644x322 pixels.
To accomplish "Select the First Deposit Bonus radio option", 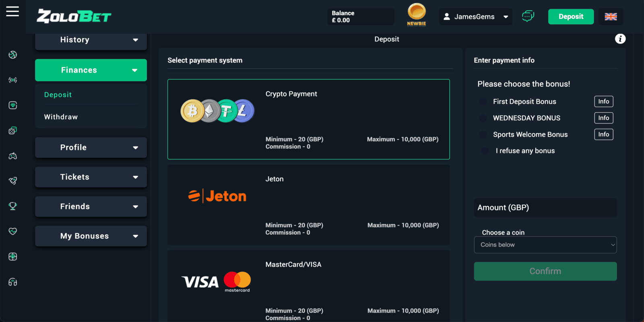I will click(483, 102).
